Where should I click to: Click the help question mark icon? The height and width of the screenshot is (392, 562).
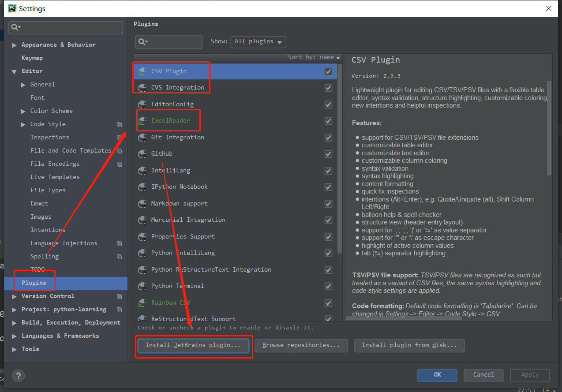18,376
